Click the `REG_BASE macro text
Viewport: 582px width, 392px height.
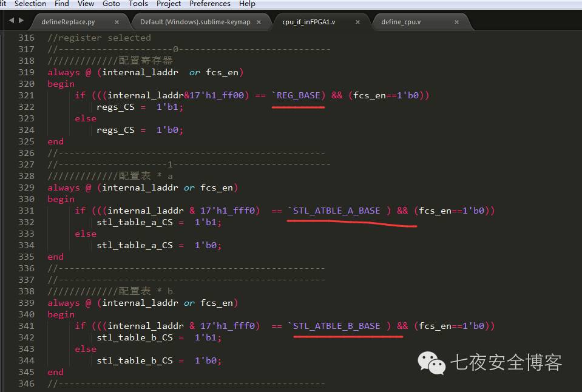coord(296,95)
